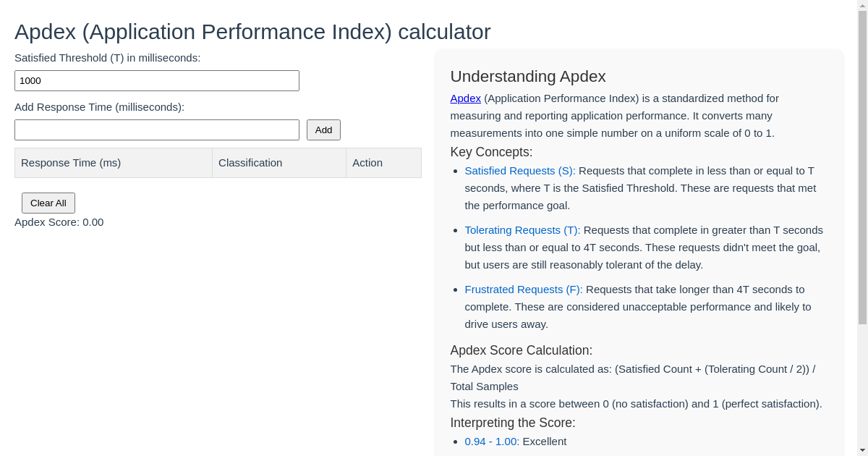Click inside the Satisfied Threshold input field

[156, 80]
